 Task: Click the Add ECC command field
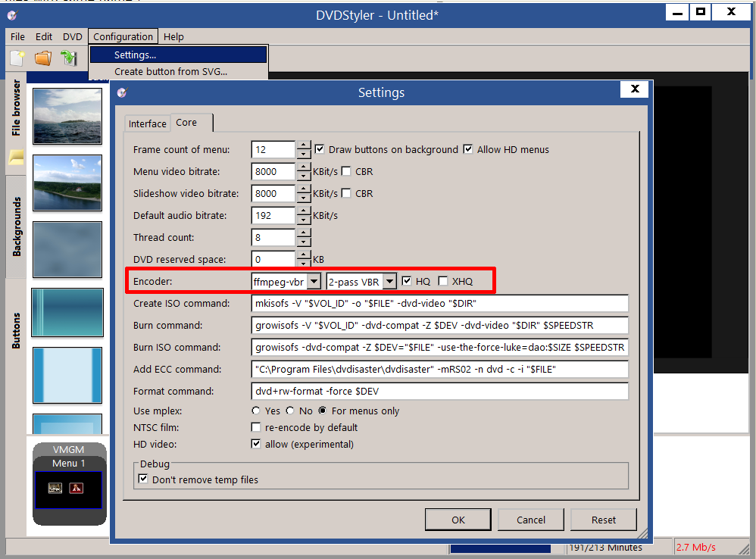(439, 369)
